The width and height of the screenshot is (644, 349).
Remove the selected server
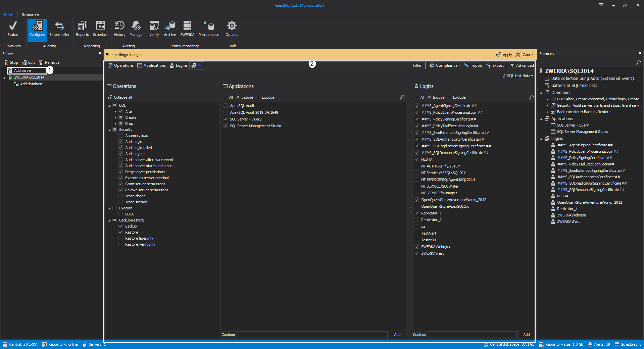49,62
